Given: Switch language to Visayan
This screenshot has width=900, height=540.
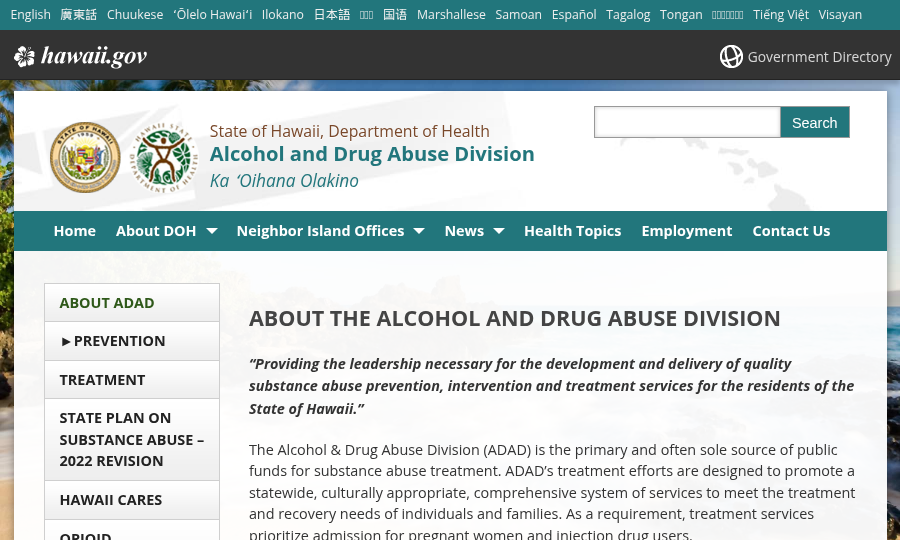Looking at the screenshot, I should (x=840, y=14).
